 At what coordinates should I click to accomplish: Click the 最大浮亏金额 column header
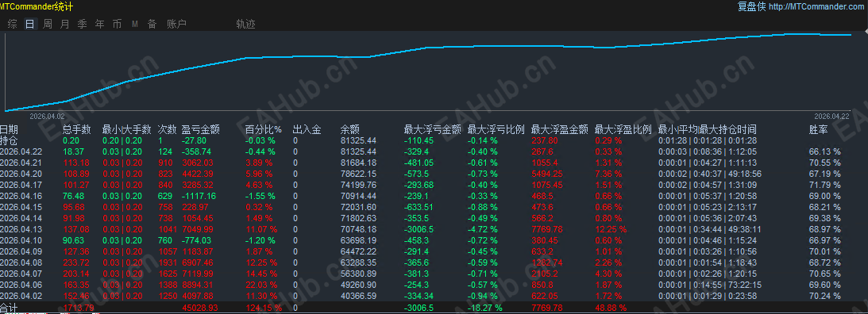[x=433, y=129]
